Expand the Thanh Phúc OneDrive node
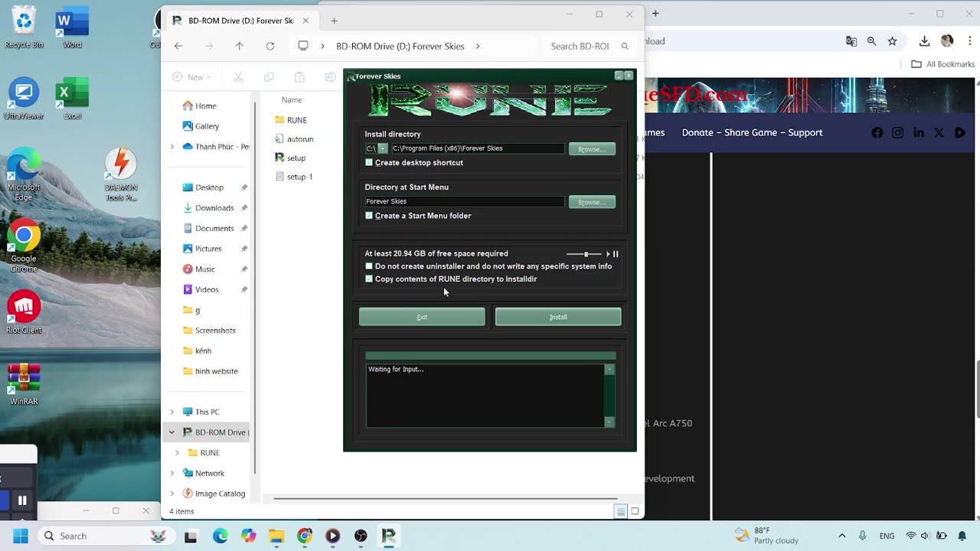This screenshot has width=980, height=551. coord(171,146)
